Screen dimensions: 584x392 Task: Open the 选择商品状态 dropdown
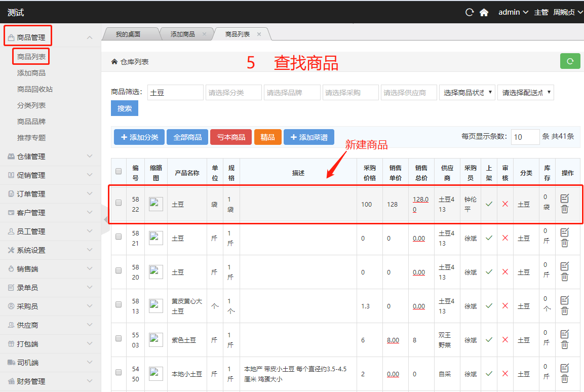click(x=466, y=93)
